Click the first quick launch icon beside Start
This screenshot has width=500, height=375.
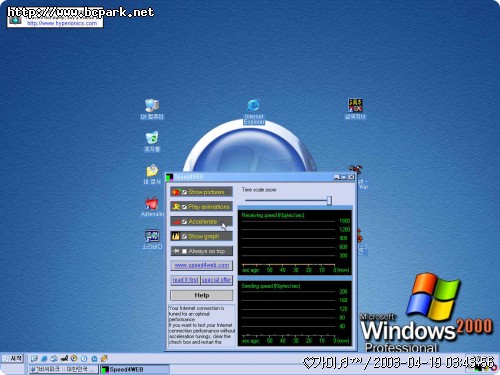coord(34,359)
